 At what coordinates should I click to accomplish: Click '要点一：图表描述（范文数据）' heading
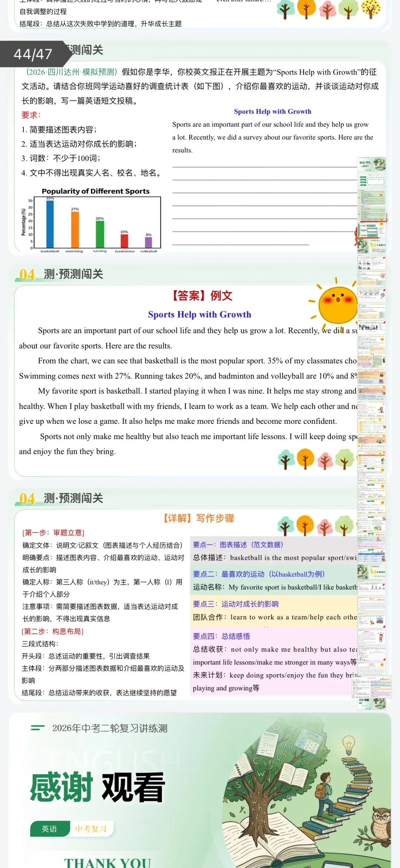coord(238,545)
